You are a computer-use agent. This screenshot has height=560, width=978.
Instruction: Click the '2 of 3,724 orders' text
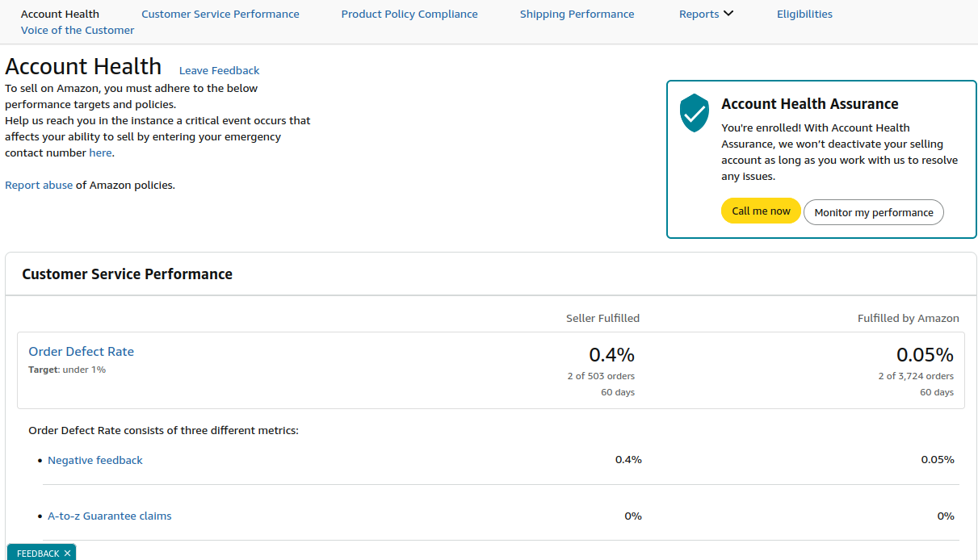(x=917, y=376)
